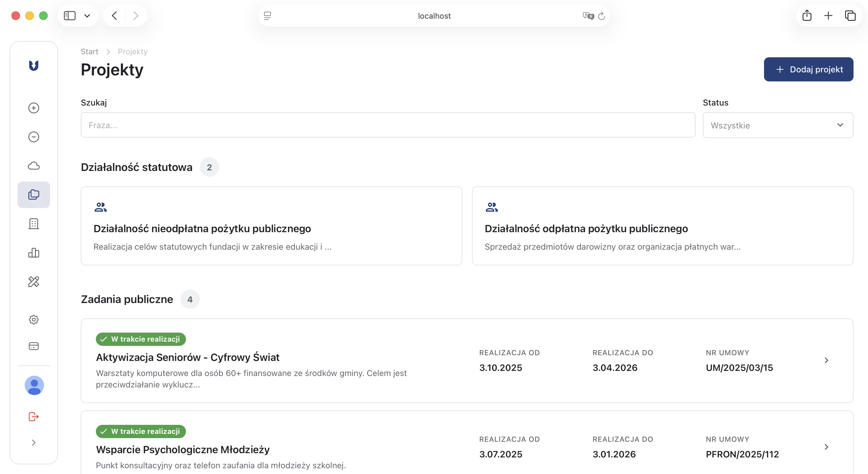Open the settings gear in sidebar
This screenshot has height=474, width=868.
point(34,320)
